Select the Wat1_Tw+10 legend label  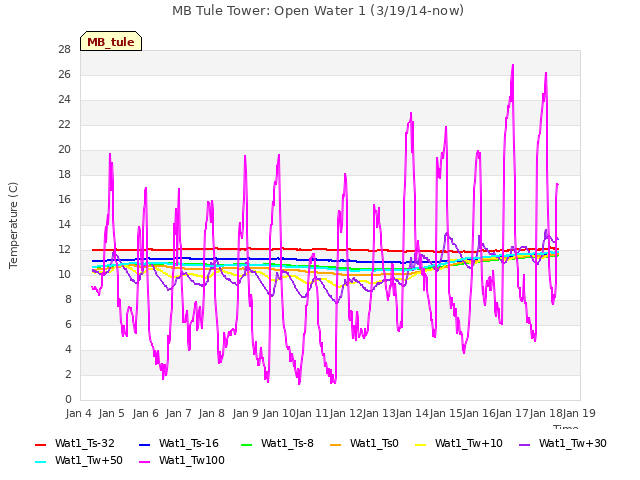(469, 444)
